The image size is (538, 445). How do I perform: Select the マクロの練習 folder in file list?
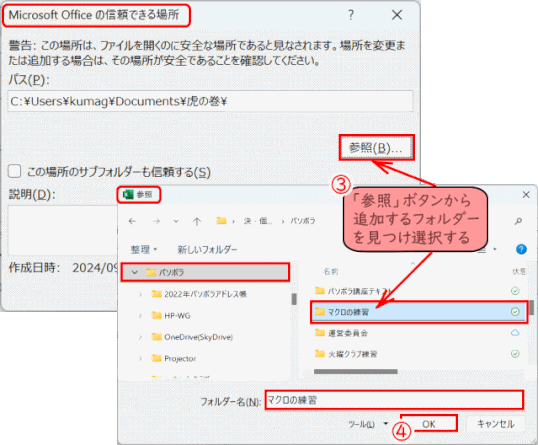pyautogui.click(x=419, y=312)
